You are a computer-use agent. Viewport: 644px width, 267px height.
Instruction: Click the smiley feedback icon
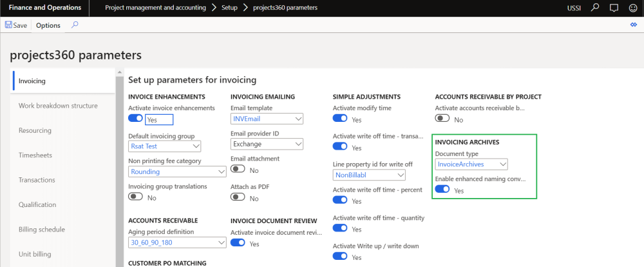coord(632,8)
